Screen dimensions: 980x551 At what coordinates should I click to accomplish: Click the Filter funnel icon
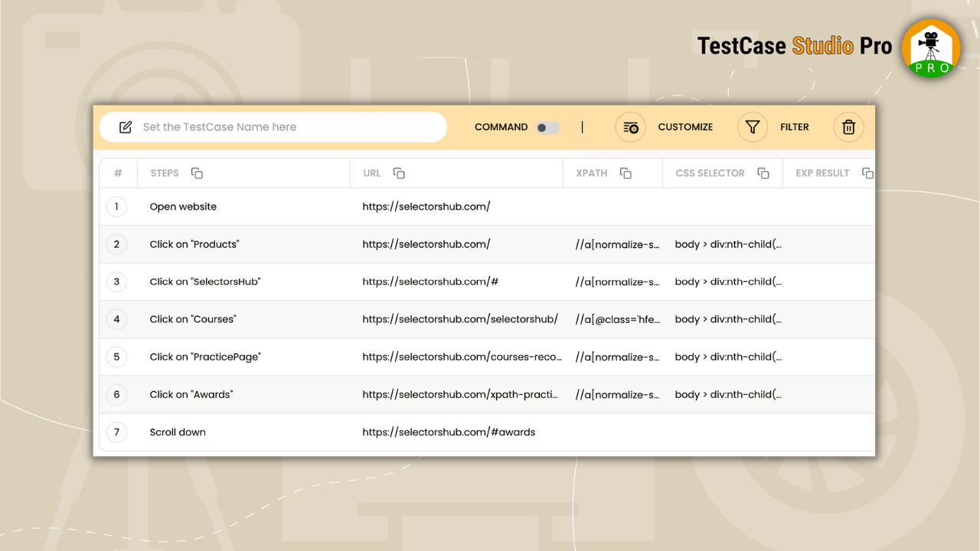pyautogui.click(x=752, y=127)
